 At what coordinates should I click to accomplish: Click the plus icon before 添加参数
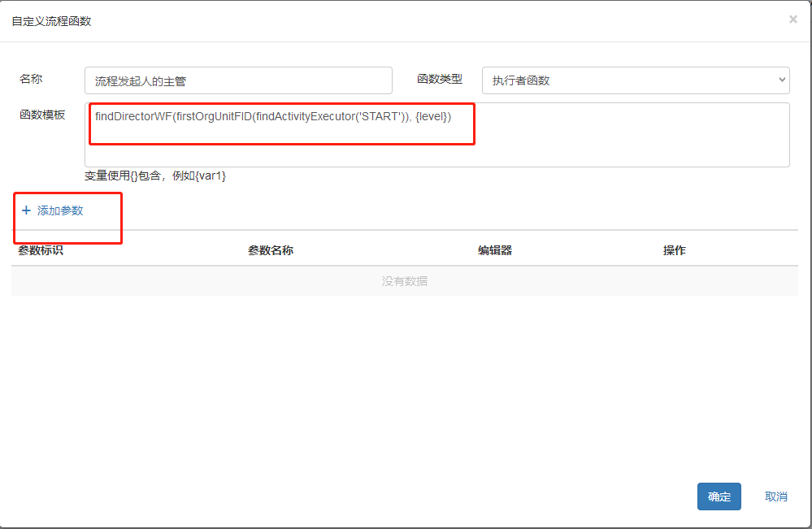[x=26, y=210]
